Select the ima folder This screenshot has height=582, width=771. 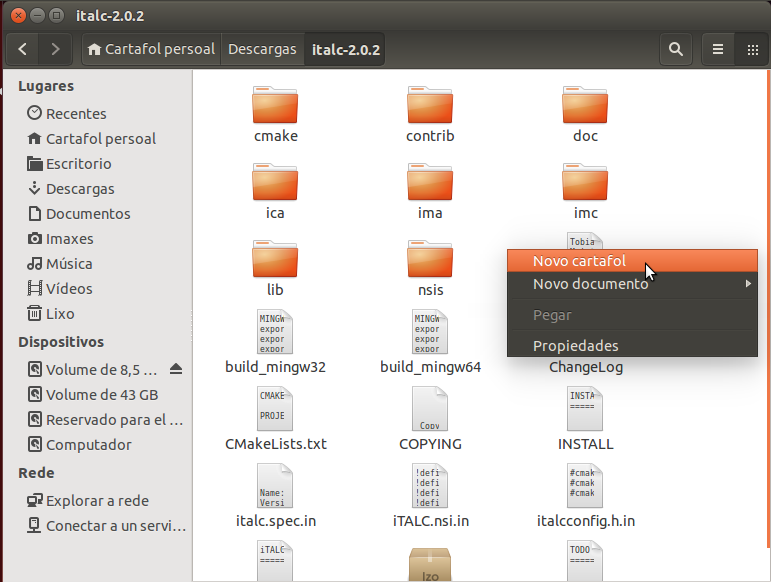(430, 192)
